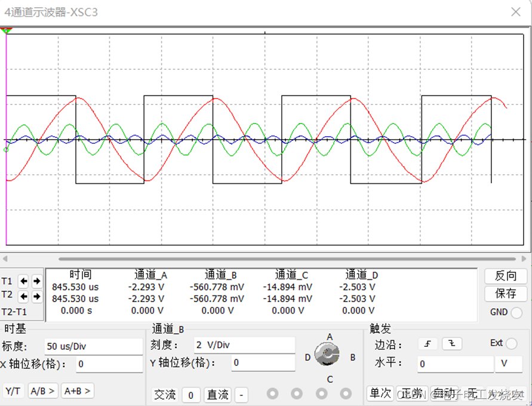Select Y/T display mode

pyautogui.click(x=13, y=391)
